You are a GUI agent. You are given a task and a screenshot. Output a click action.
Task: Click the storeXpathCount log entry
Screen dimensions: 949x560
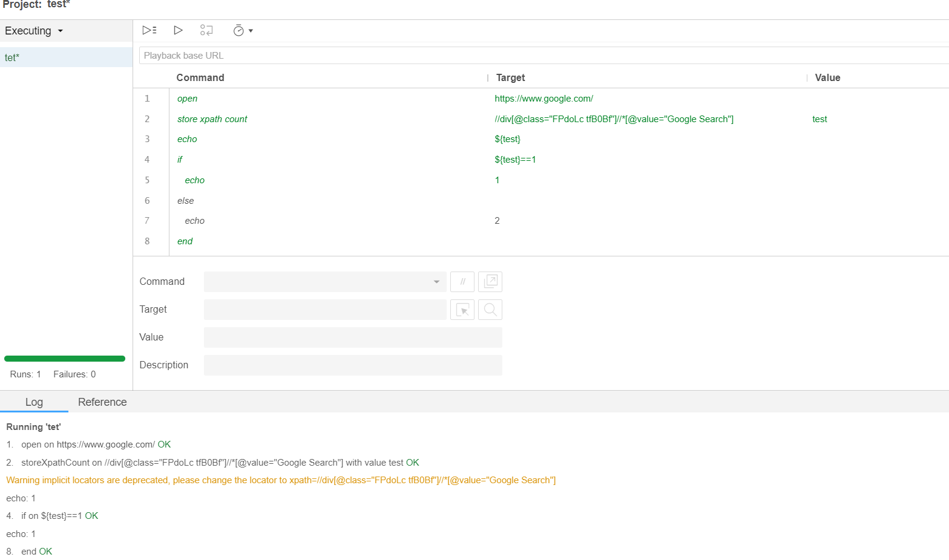point(213,463)
